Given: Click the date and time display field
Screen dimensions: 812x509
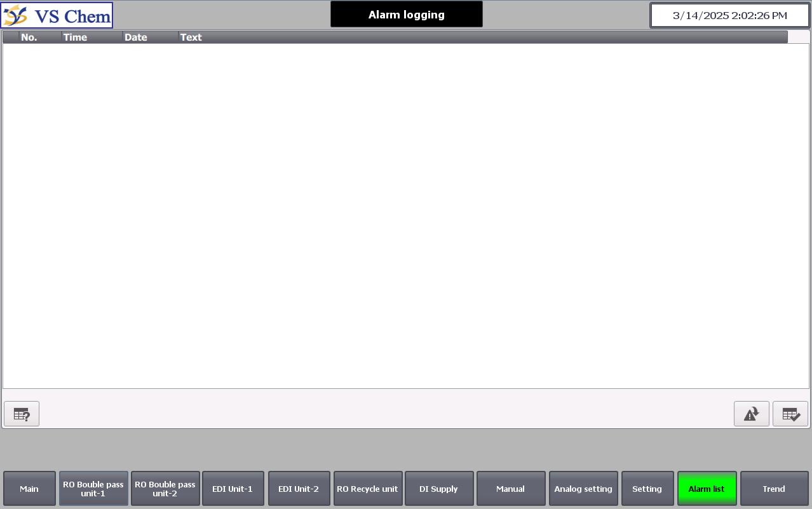Looking at the screenshot, I should point(729,15).
